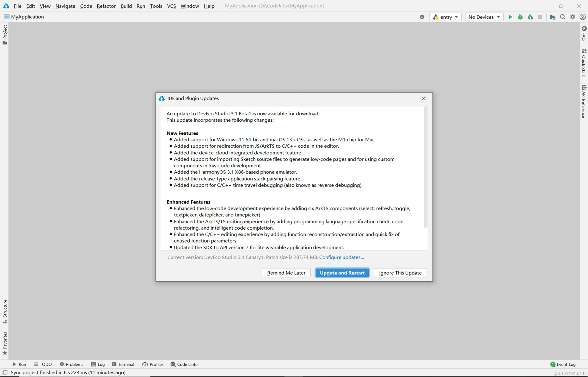Toggle the Structure tool window sidebar

point(5,311)
